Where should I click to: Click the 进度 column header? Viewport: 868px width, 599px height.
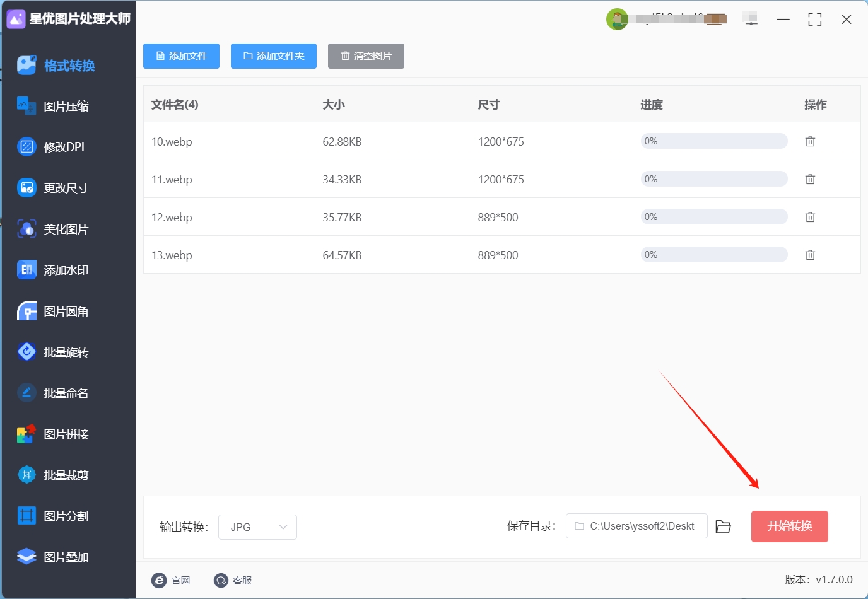(x=652, y=105)
